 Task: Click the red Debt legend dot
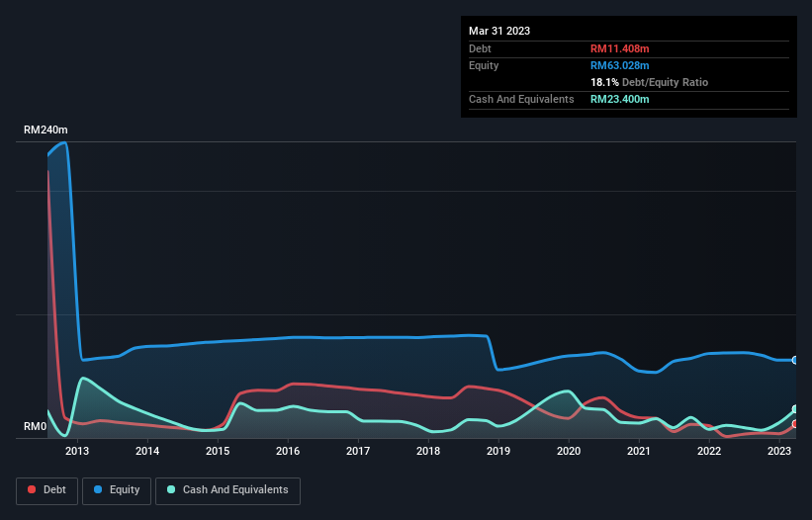[x=32, y=489]
